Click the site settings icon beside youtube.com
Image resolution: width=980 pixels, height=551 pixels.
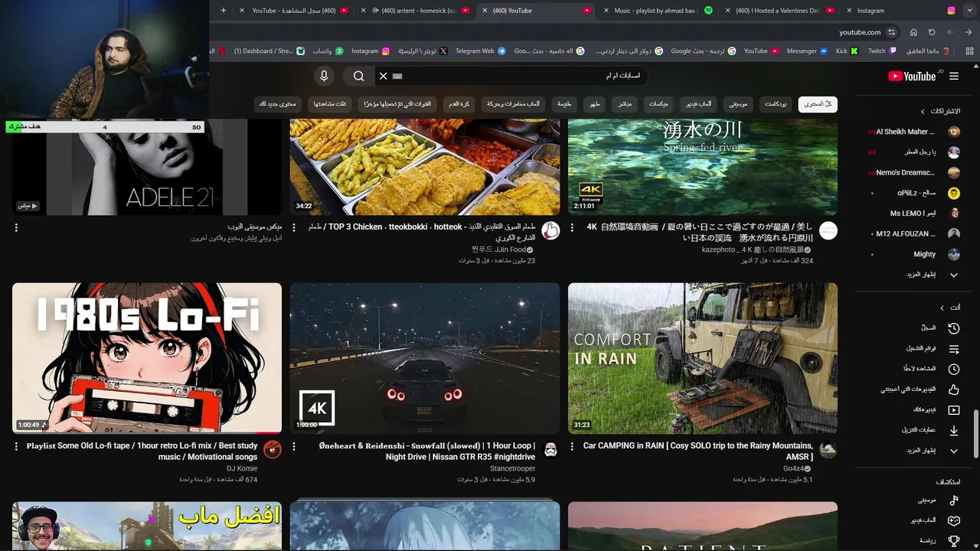pyautogui.click(x=891, y=32)
